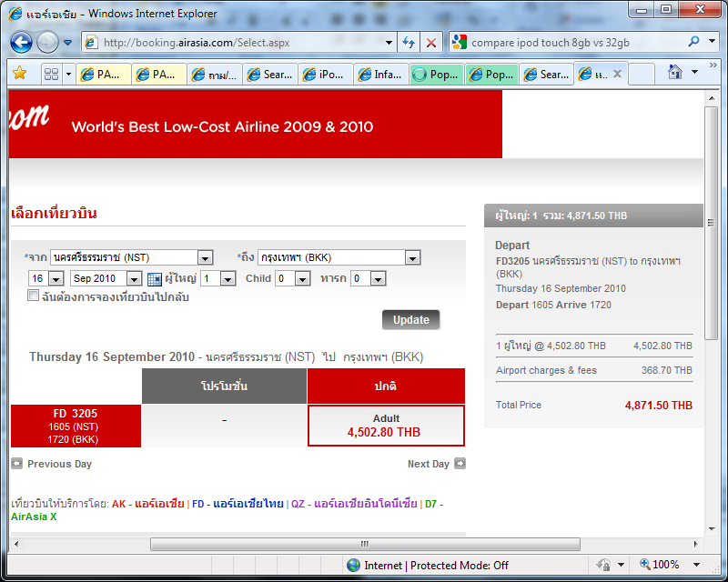728x582 pixels.
Task: Open the adult count dropdown
Action: (218, 278)
